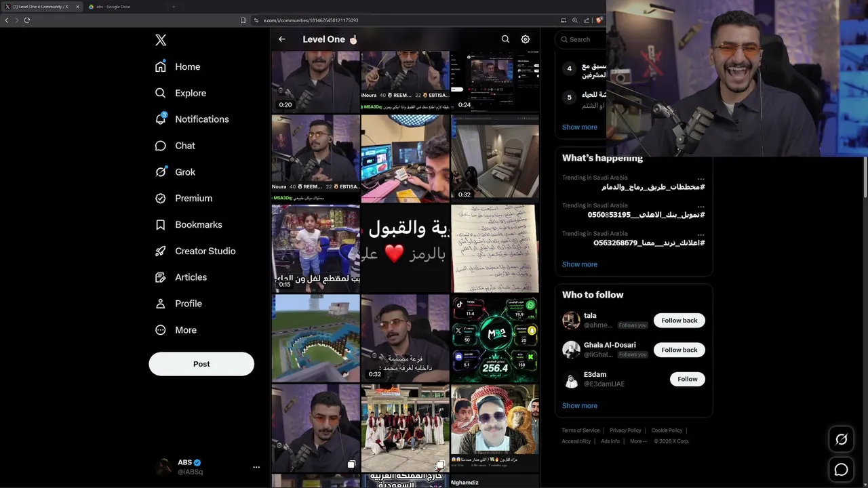Open the red heart Arabic text image

[405, 249]
